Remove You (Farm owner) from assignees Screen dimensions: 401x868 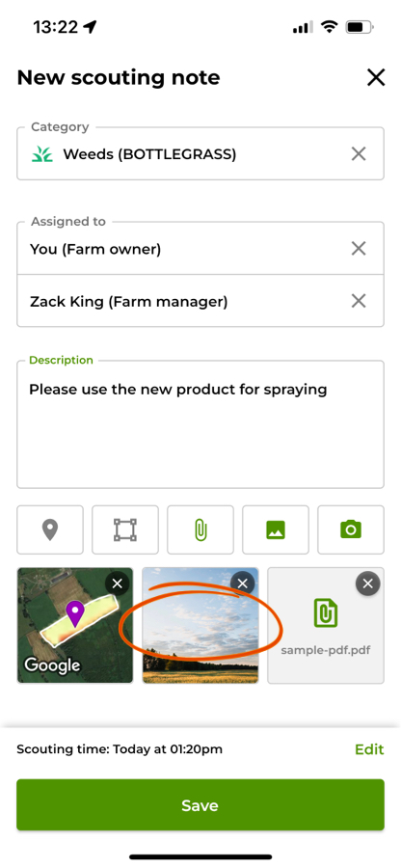coord(359,249)
